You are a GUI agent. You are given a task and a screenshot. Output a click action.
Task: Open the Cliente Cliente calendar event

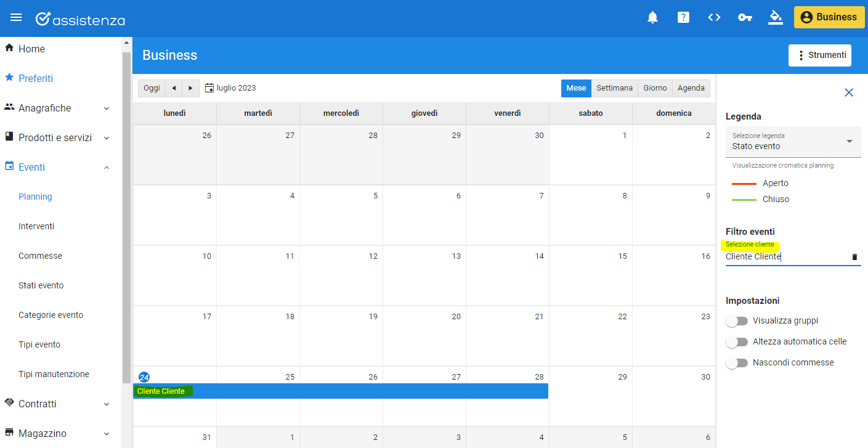tap(341, 391)
